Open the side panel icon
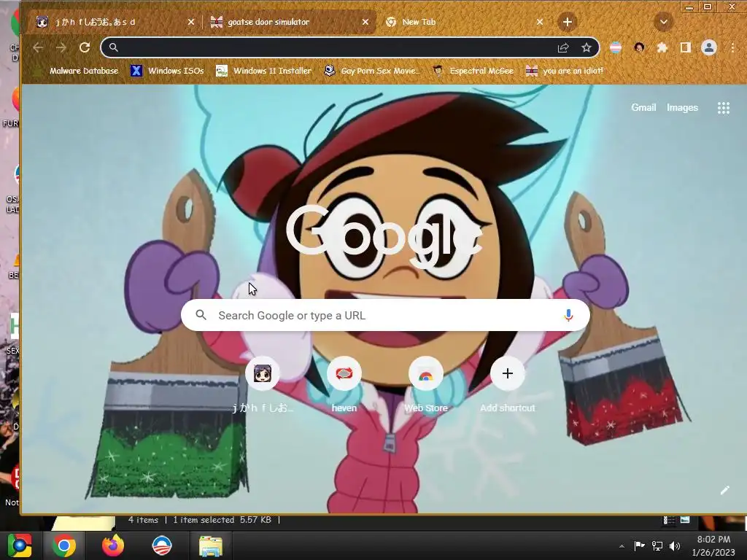The height and width of the screenshot is (560, 747). (686, 47)
